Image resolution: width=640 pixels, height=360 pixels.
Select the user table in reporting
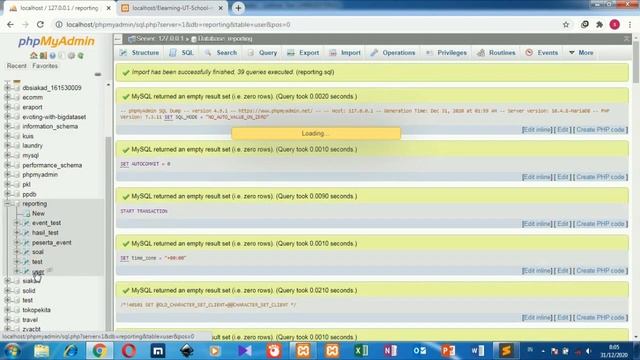tap(38, 271)
